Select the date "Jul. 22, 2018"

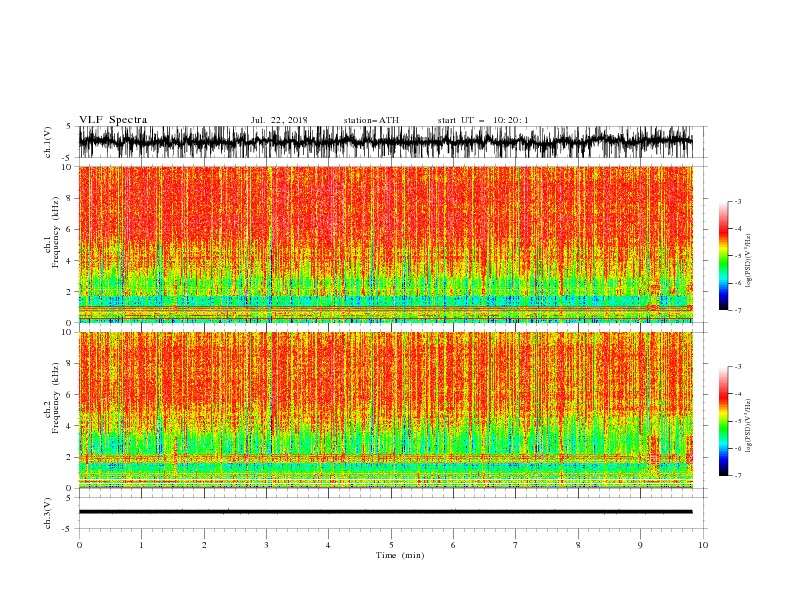[279, 120]
